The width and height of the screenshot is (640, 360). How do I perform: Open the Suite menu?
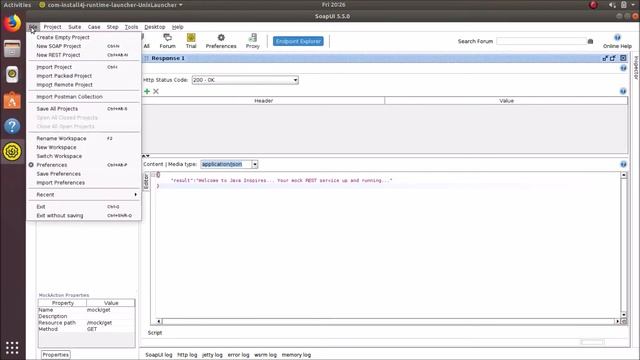(x=75, y=27)
